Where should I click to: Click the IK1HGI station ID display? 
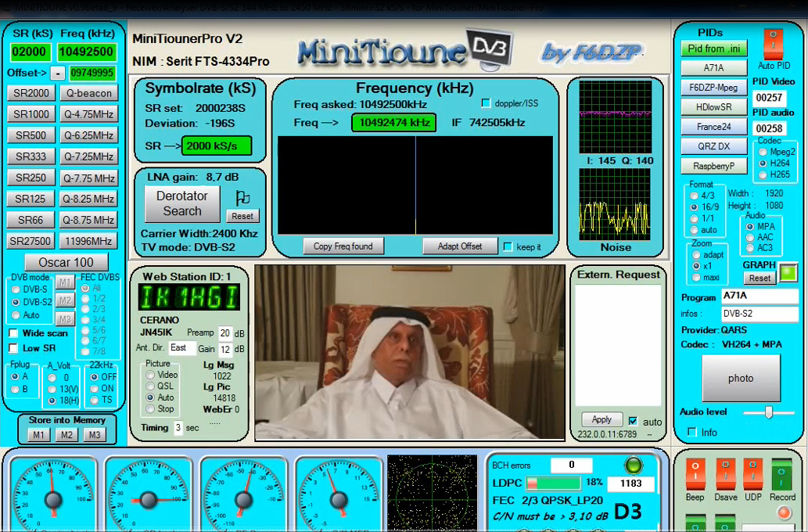tap(189, 297)
